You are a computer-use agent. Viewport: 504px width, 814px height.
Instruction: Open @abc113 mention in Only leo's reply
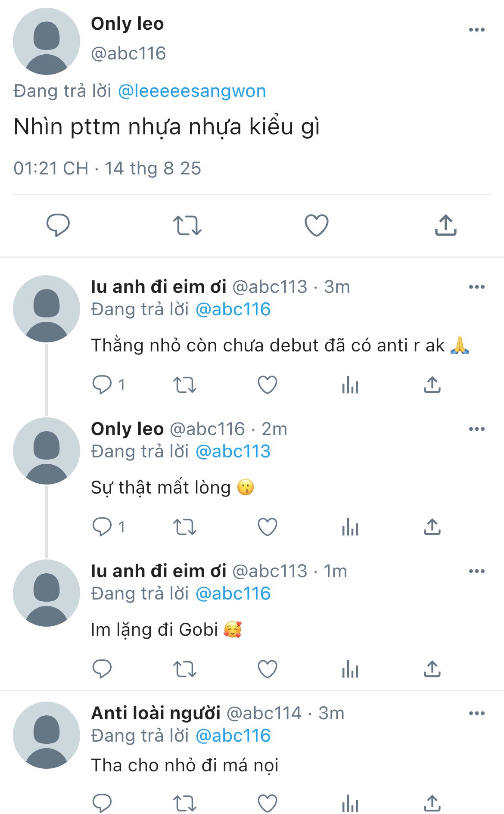233,451
